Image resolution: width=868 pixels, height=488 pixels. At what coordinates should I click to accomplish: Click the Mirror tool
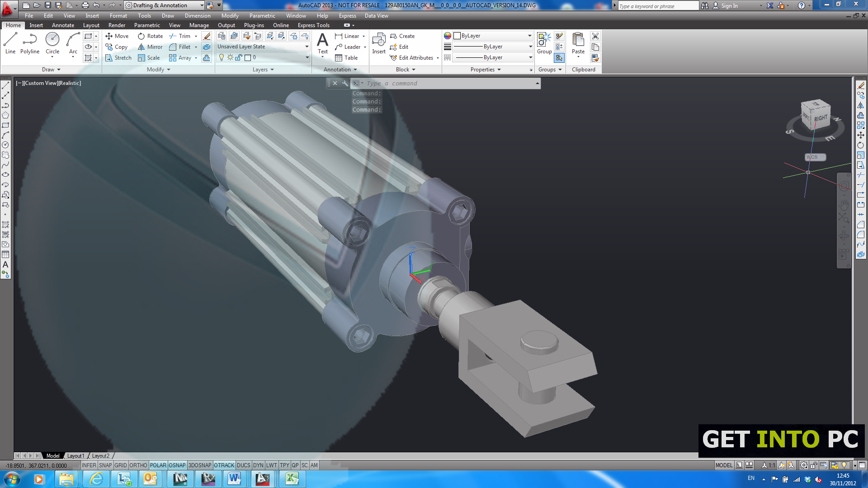coord(151,47)
